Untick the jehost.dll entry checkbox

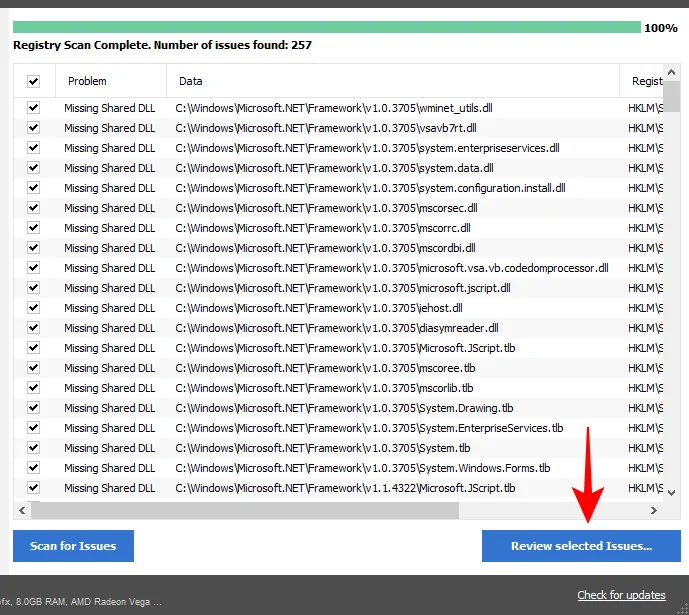click(34, 308)
